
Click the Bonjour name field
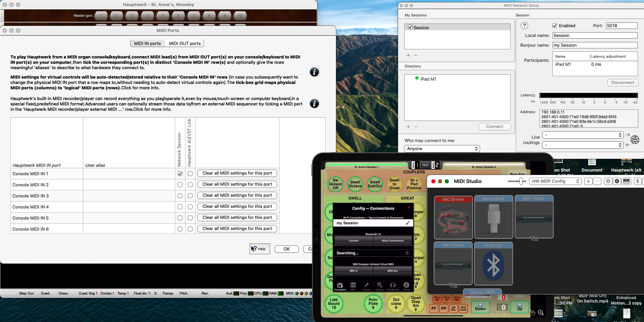[x=595, y=45]
